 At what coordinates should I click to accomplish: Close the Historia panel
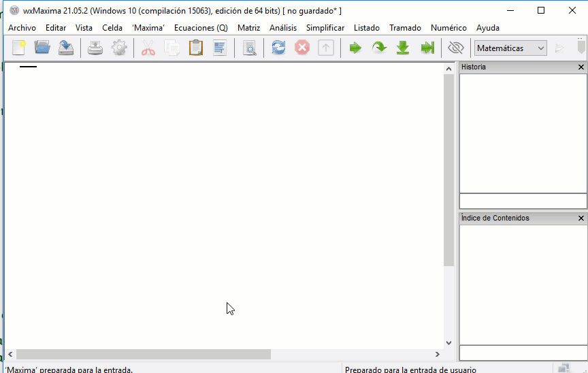(581, 67)
